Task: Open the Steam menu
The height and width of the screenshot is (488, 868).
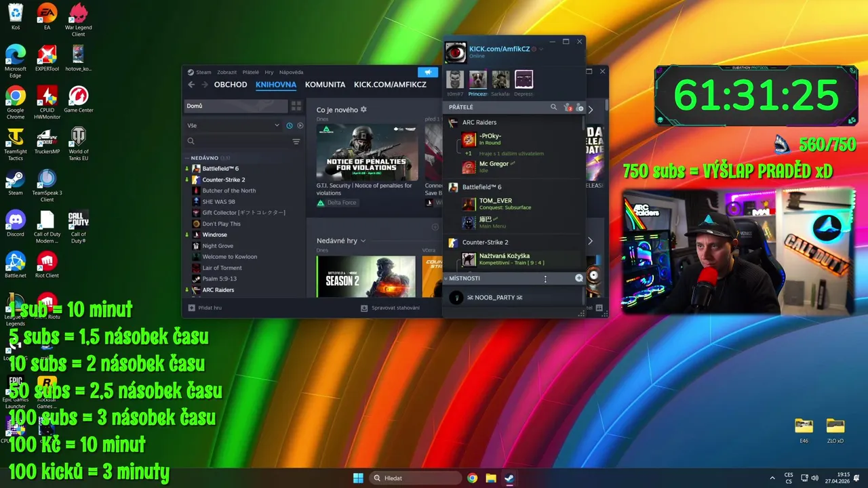Action: coord(203,72)
